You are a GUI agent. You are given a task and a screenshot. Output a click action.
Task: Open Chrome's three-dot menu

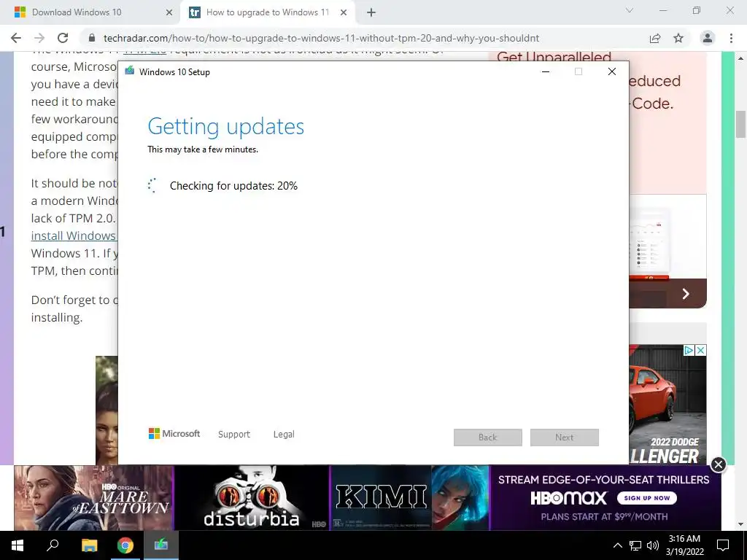click(731, 38)
